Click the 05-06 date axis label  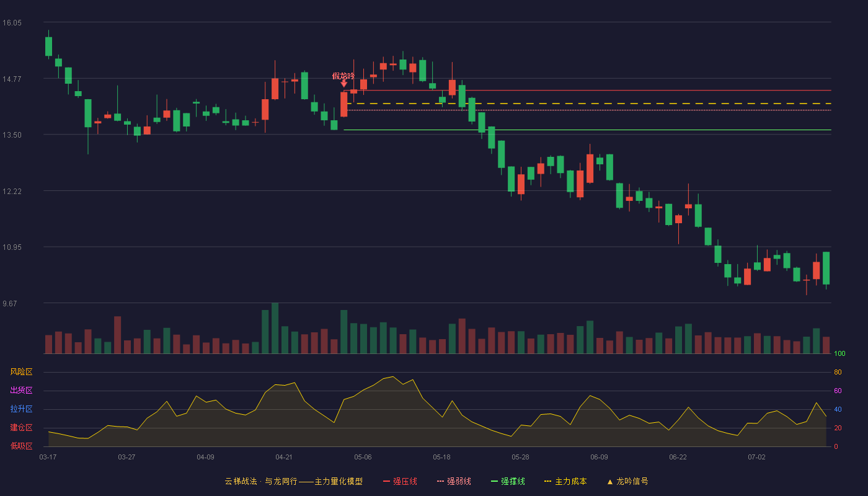tap(363, 457)
